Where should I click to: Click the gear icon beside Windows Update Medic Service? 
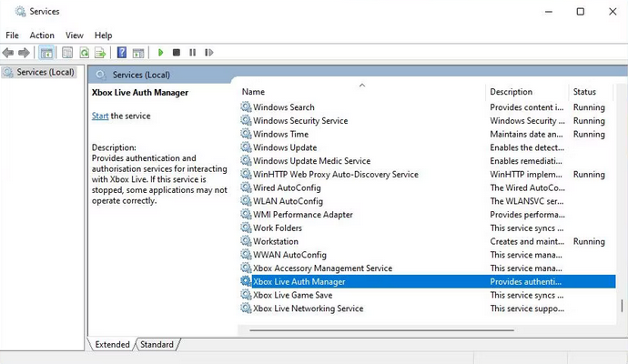coord(246,160)
